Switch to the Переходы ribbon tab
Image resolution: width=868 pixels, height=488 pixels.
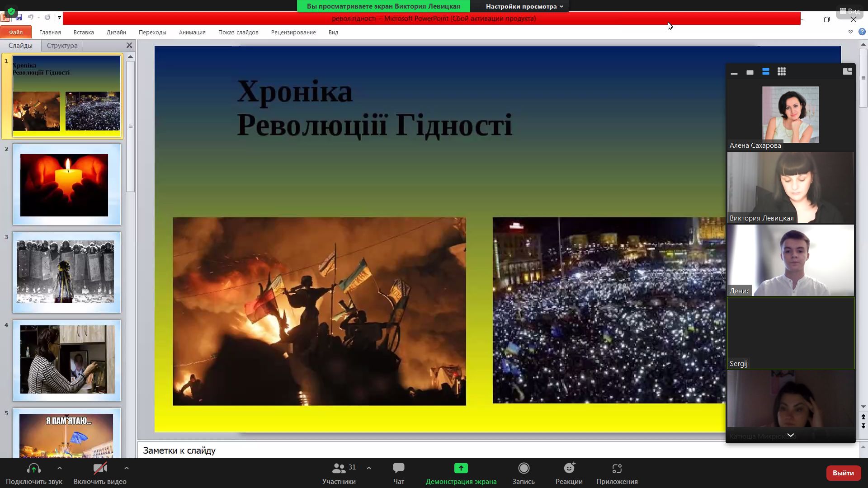pyautogui.click(x=152, y=32)
